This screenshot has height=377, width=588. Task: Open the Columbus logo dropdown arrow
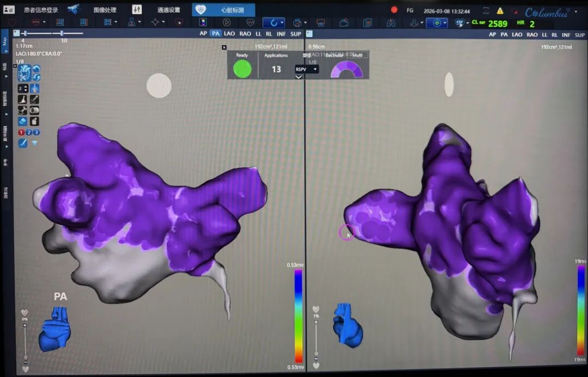[x=576, y=11]
